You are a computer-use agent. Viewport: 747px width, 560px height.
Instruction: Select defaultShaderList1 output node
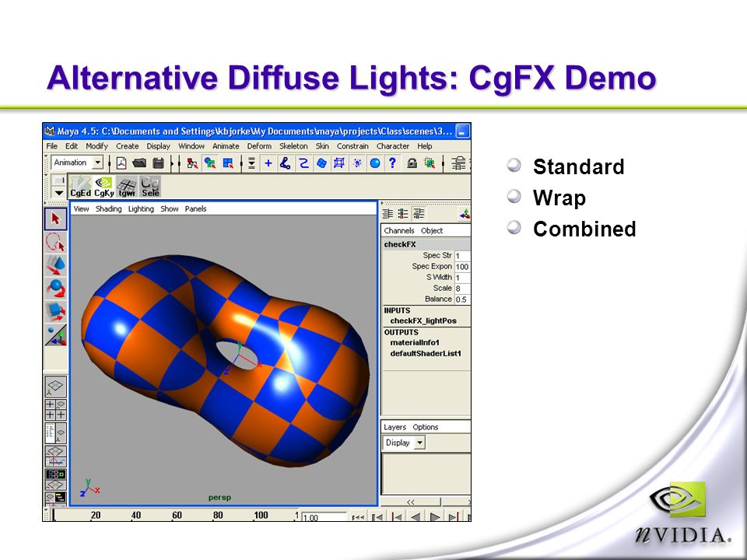[x=426, y=354]
